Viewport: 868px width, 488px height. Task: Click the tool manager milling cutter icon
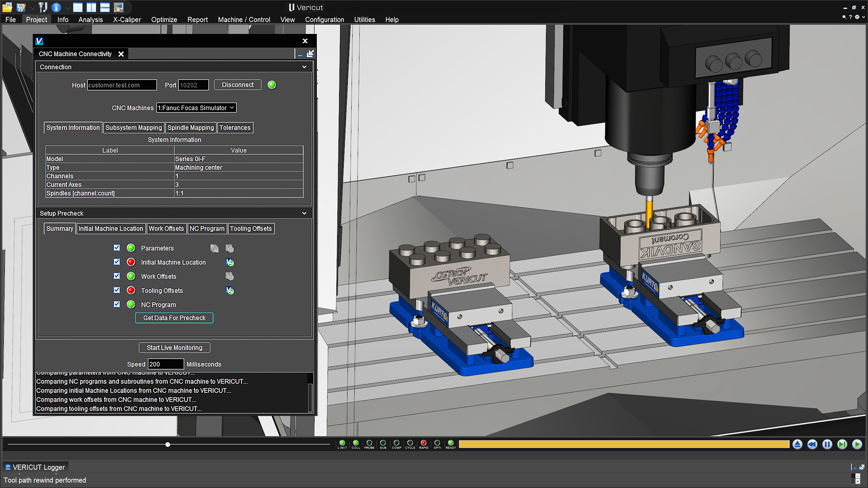pos(43,7)
